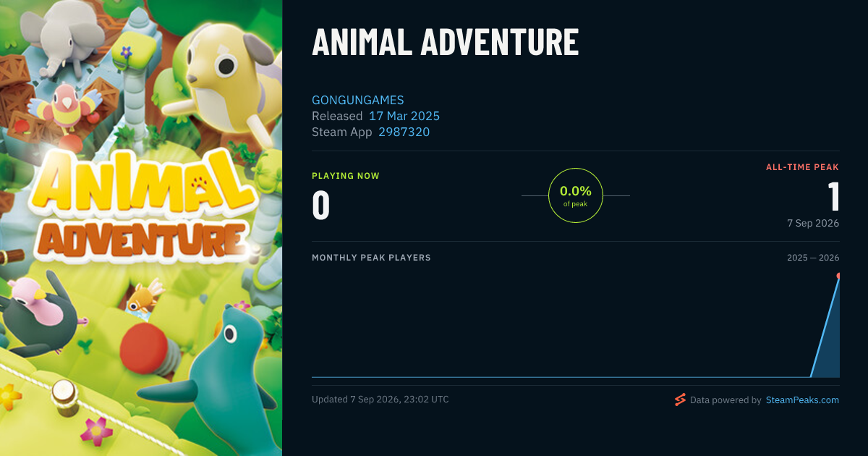Click the Monthly Peak Players label
Viewport: 868px width, 456px height.
(371, 258)
